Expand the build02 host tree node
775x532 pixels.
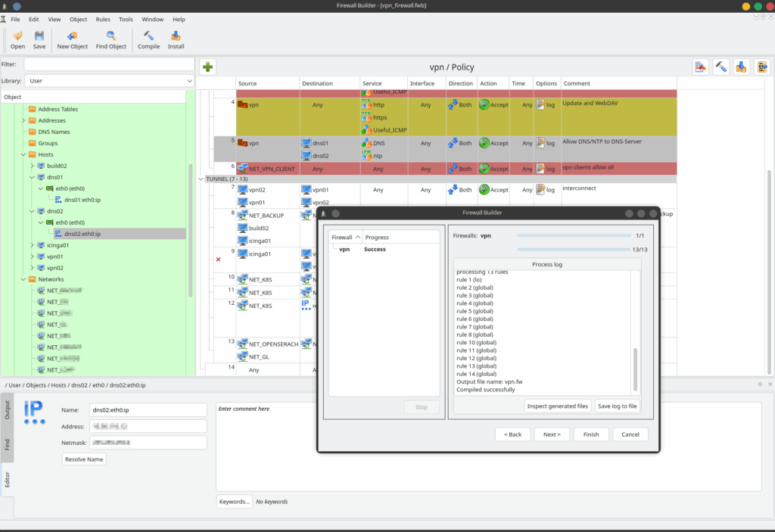pos(32,166)
